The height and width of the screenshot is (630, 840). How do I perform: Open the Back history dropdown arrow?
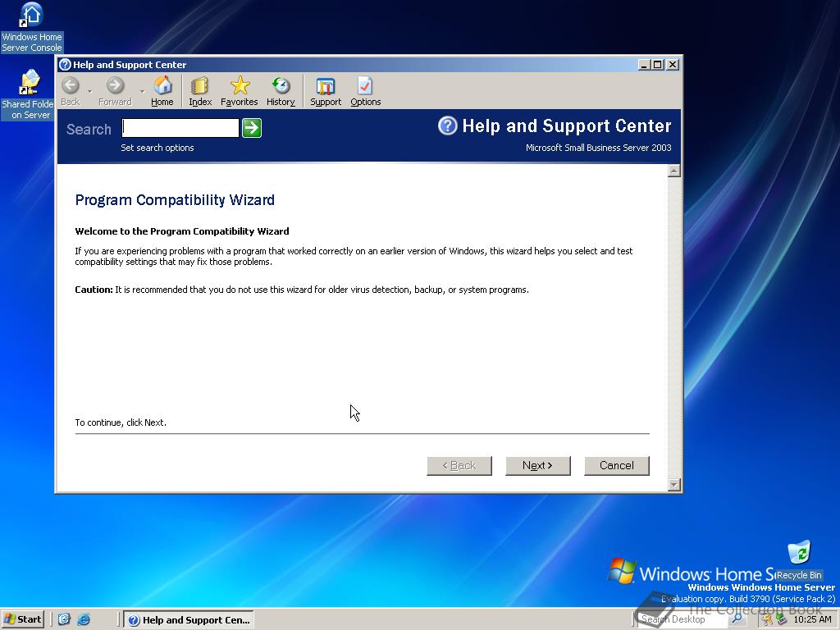(89, 91)
